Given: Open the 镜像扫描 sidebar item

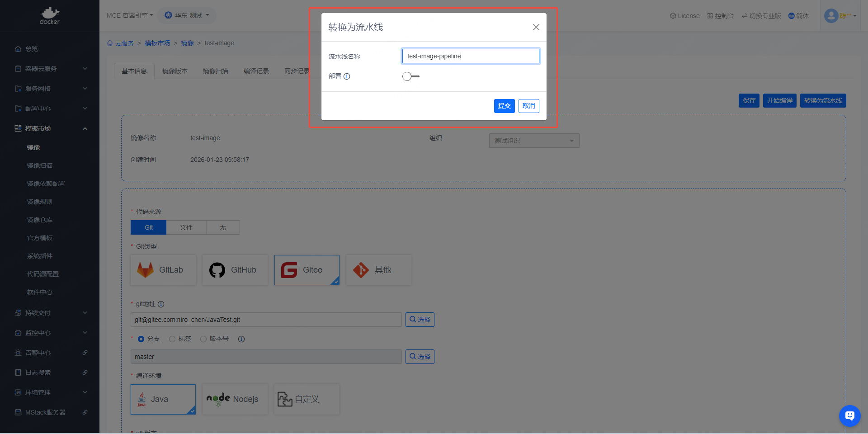Looking at the screenshot, I should pos(40,165).
